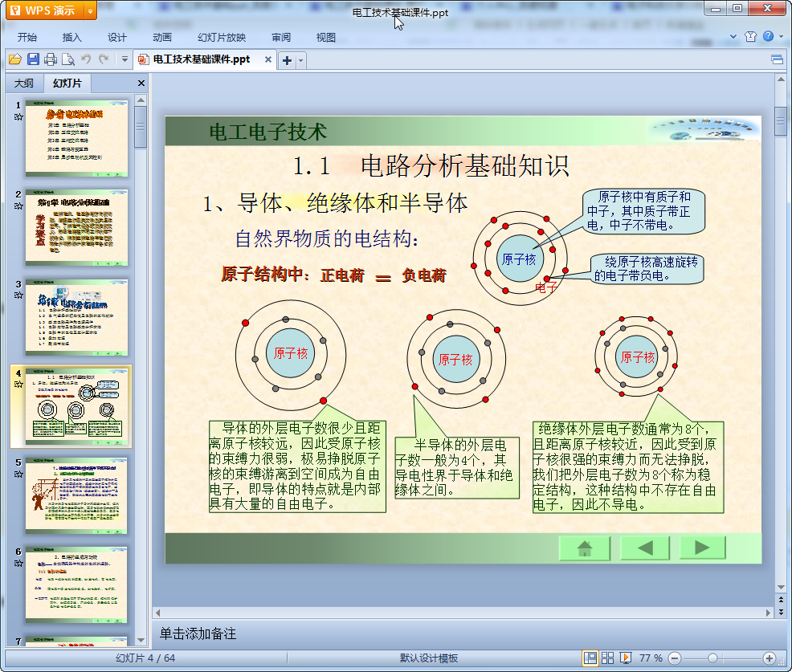
Task: Select the 半导体的外层电子 text box
Action: 457,467
